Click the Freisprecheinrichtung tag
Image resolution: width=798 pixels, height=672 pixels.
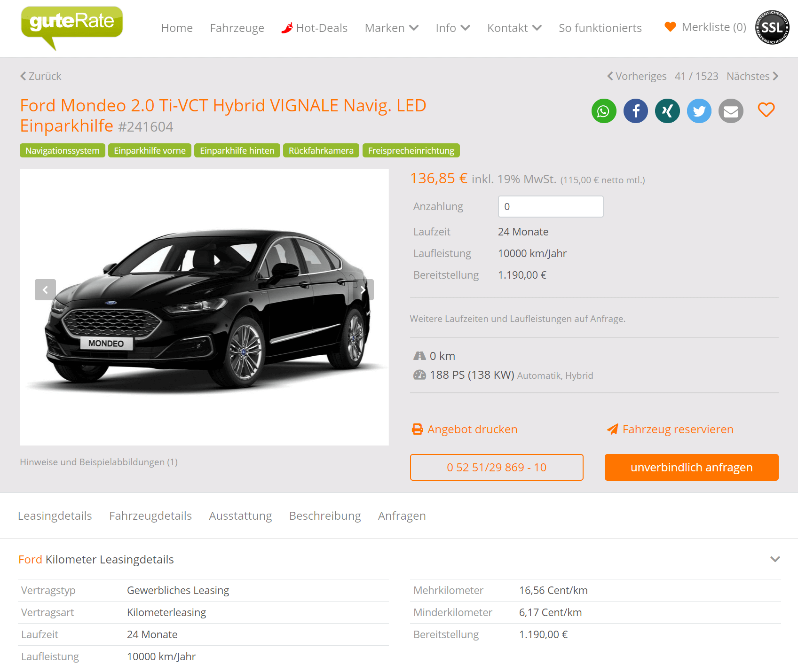(x=411, y=150)
